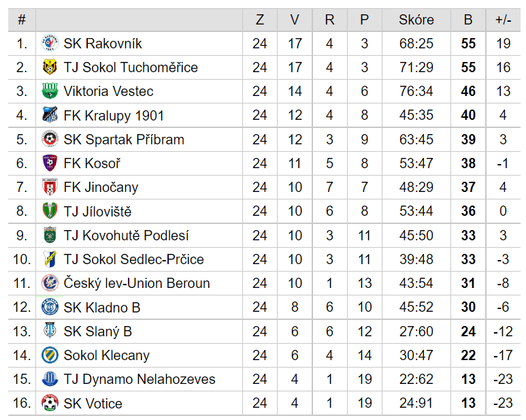The height and width of the screenshot is (420, 526).
Task: Open TJ Dynamo Nelahozeves team page
Action: coord(139,379)
